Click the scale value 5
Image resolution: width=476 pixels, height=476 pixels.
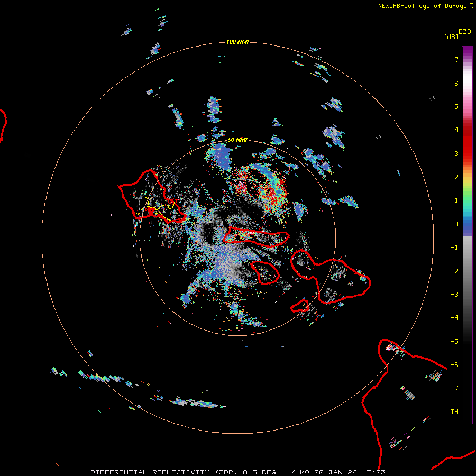(456, 106)
